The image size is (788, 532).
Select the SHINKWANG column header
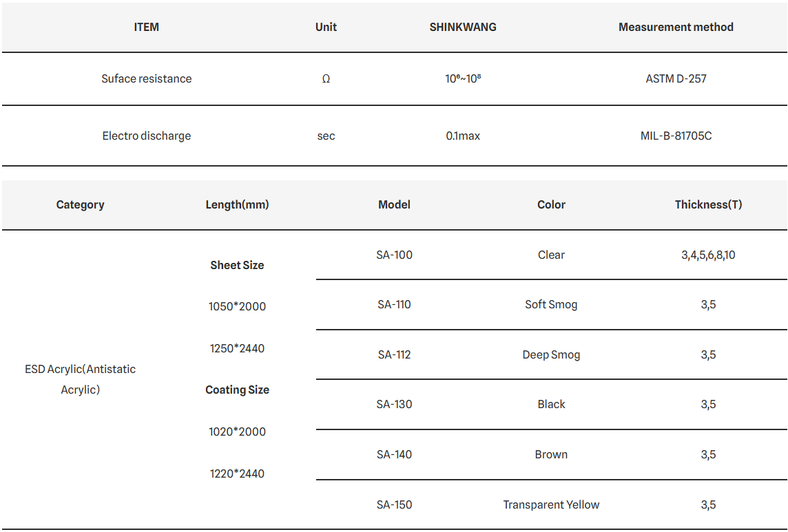(463, 28)
